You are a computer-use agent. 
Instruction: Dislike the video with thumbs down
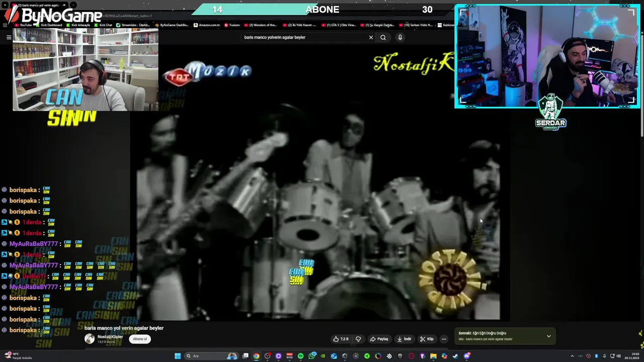pyautogui.click(x=358, y=339)
